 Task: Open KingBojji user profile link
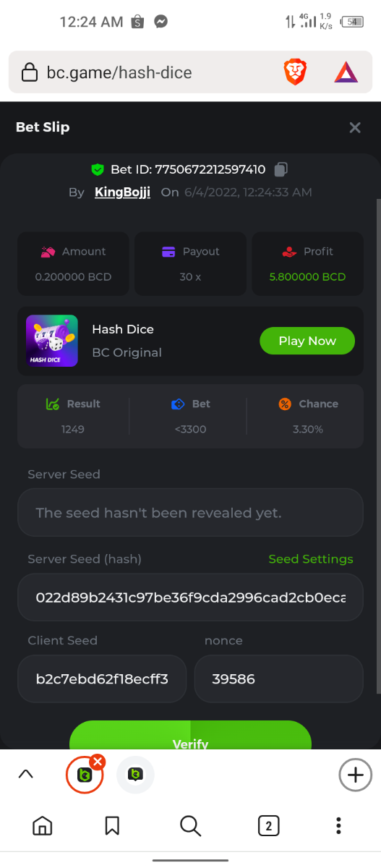point(122,192)
